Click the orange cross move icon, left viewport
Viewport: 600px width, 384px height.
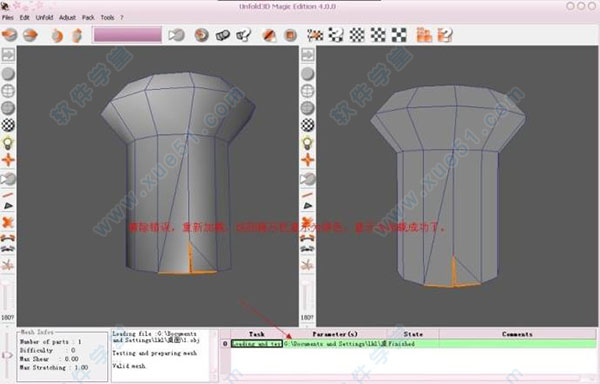[x=8, y=160]
